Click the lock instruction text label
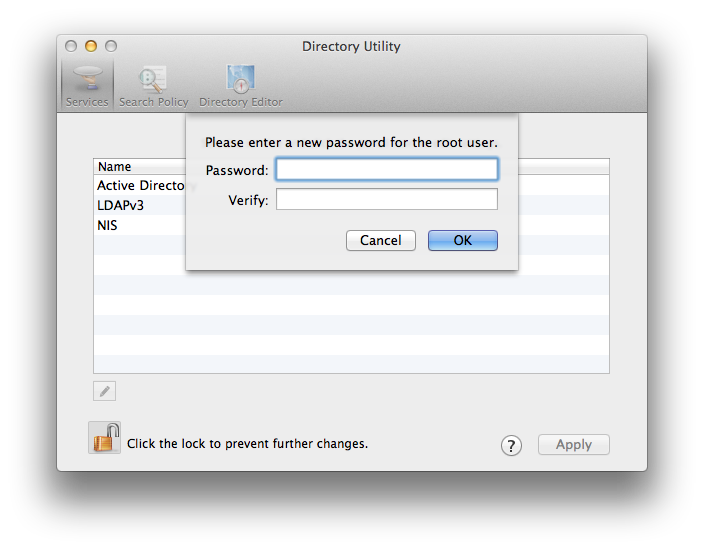This screenshot has height=550, width=704. [247, 443]
